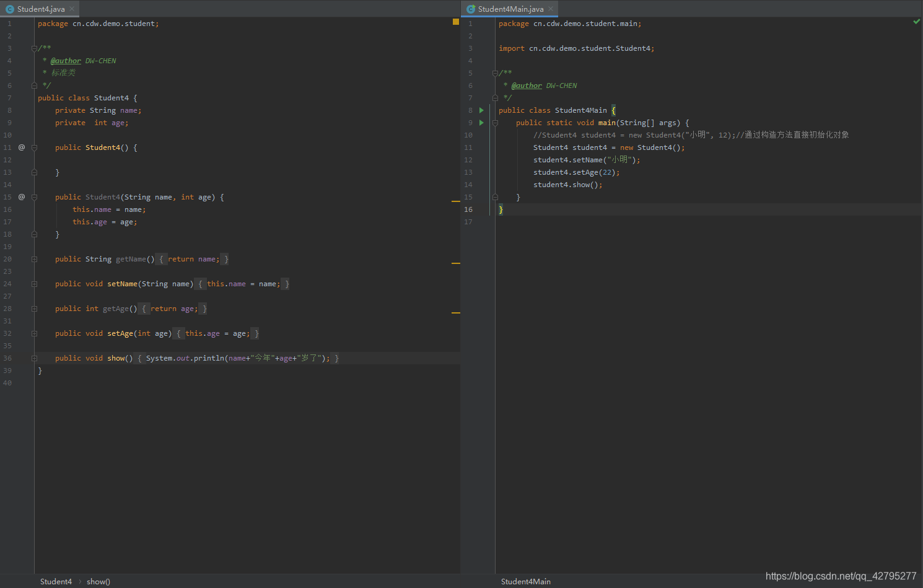Image resolution: width=923 pixels, height=588 pixels.
Task: Click Java class icon on Student4.java tab
Action: click(x=10, y=9)
